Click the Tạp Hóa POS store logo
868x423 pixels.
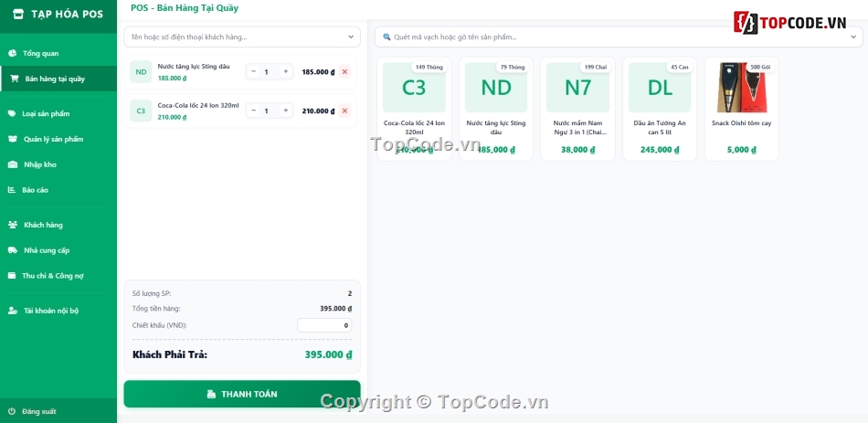(x=18, y=15)
